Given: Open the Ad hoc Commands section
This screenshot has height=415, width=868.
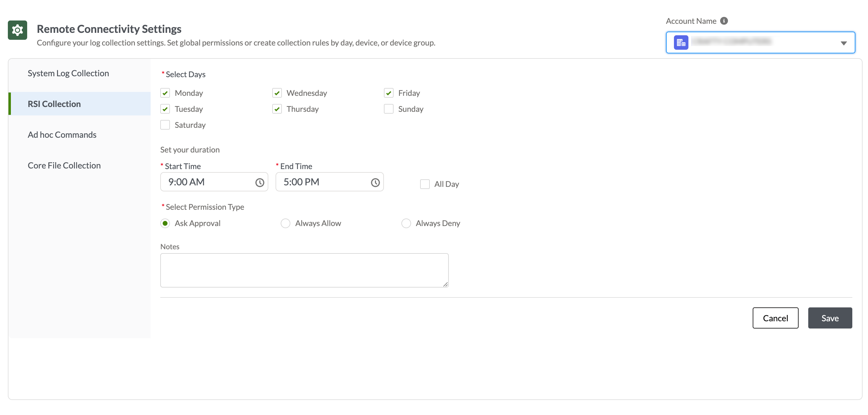Looking at the screenshot, I should click(62, 134).
